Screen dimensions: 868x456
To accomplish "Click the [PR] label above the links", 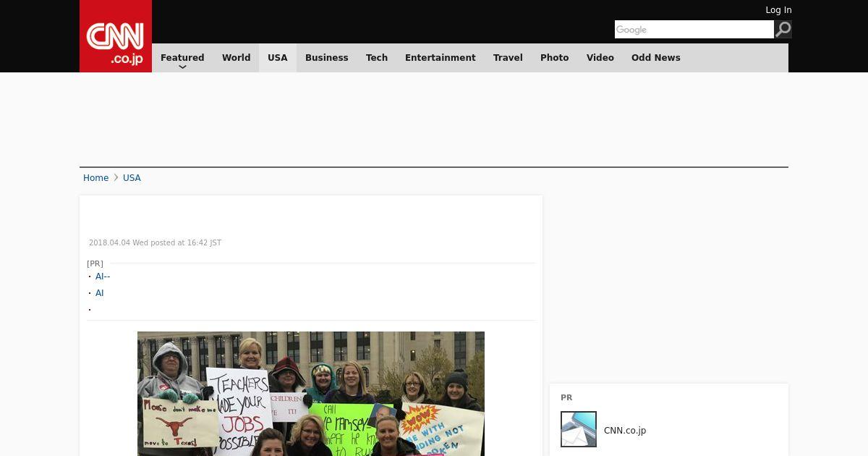I will [95, 263].
